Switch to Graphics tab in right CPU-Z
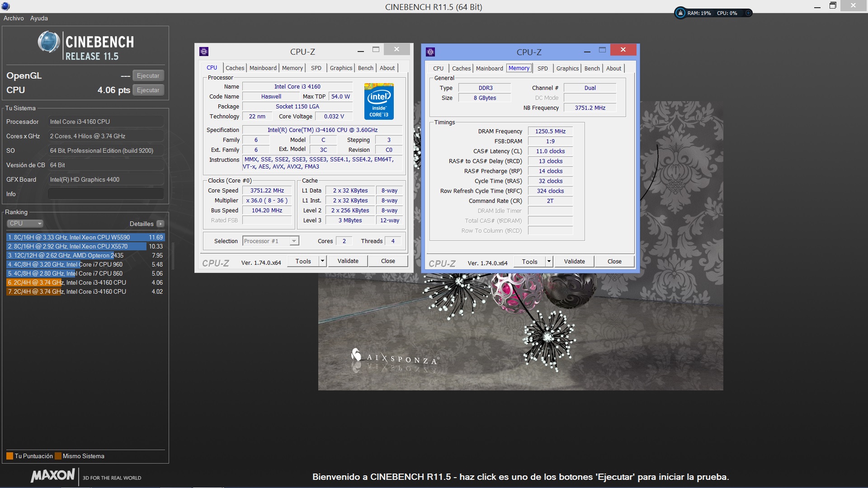This screenshot has height=488, width=868. pos(567,68)
